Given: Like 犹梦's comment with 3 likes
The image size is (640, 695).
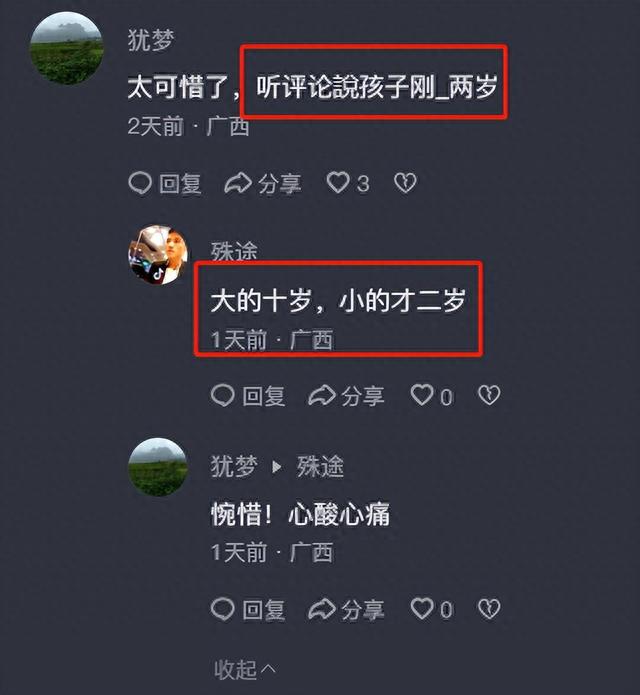Looking at the screenshot, I should [x=338, y=183].
